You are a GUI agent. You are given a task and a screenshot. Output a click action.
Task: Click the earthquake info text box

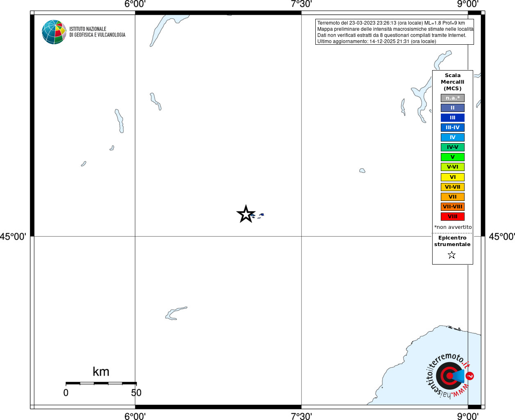(394, 32)
